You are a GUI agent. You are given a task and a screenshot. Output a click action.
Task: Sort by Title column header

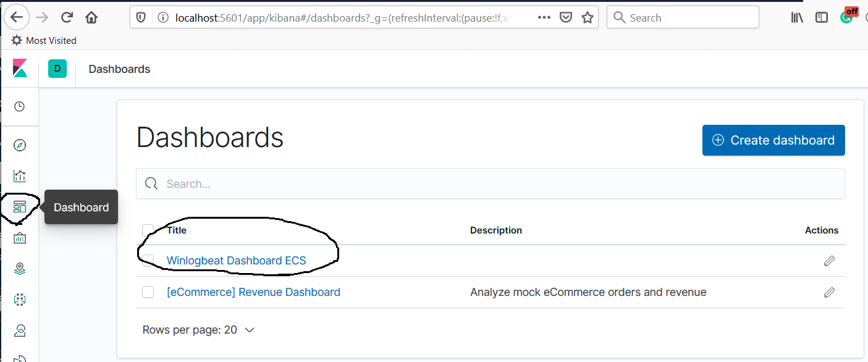tap(177, 230)
